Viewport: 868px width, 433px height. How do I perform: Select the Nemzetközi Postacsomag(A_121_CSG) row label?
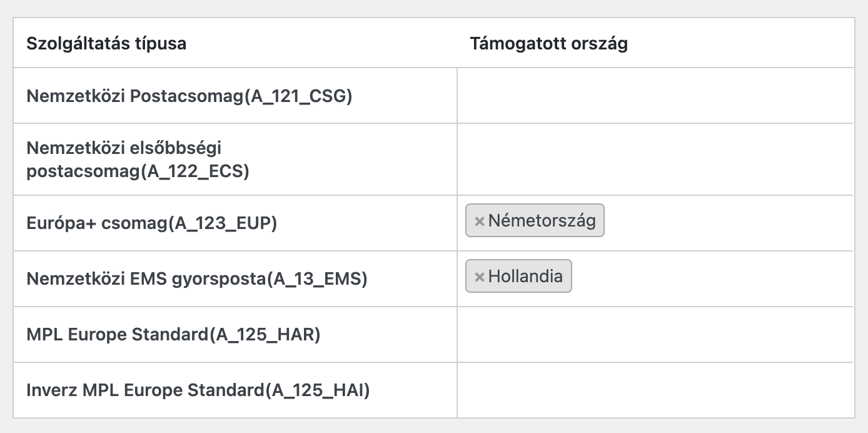189,96
